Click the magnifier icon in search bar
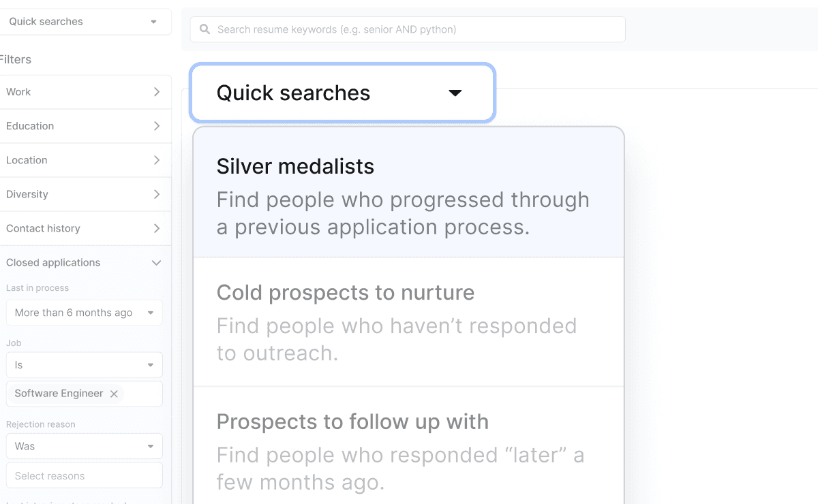Image resolution: width=818 pixels, height=504 pixels. pyautogui.click(x=204, y=29)
